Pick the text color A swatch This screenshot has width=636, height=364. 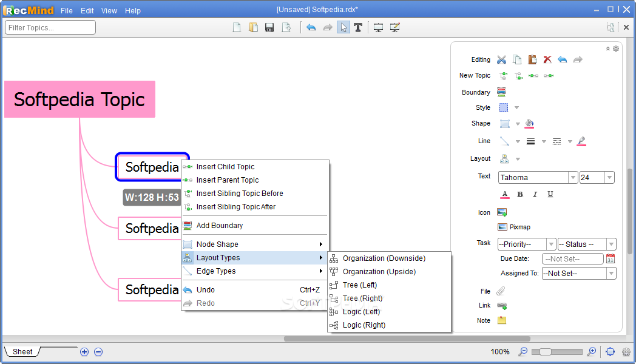click(504, 195)
